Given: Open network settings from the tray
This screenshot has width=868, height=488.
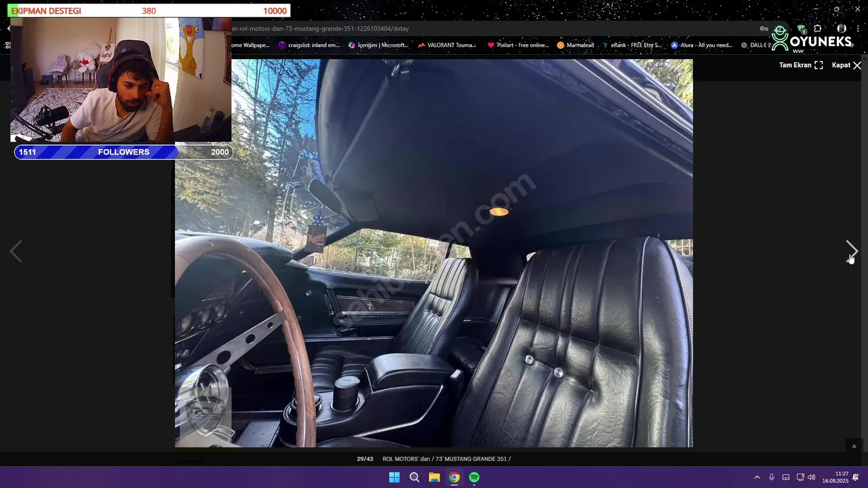Looking at the screenshot, I should 800,477.
